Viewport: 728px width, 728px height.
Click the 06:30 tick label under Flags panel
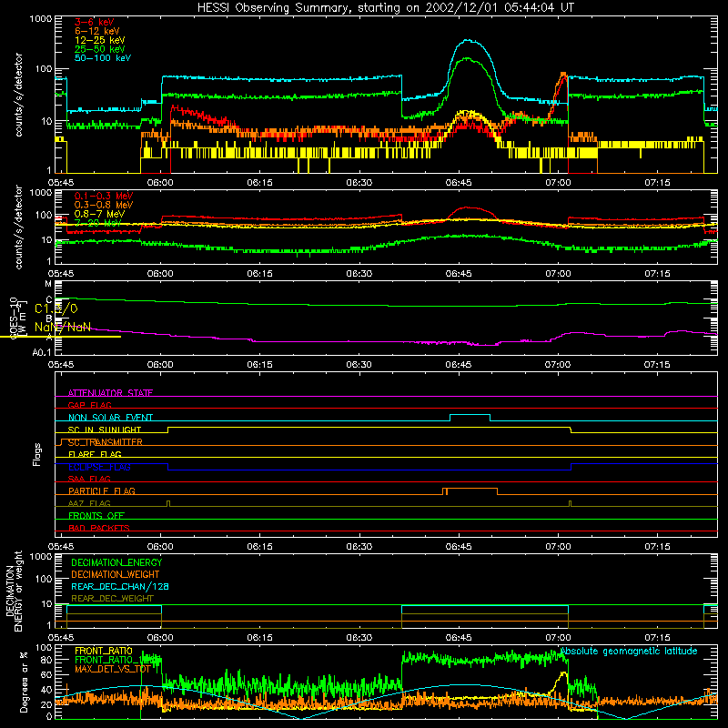(359, 547)
